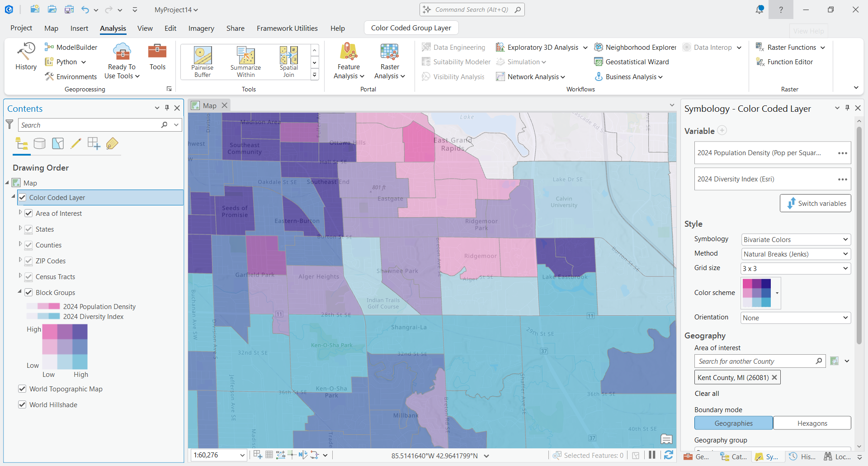868x466 pixels.
Task: Toggle States layer visibility
Action: pos(28,229)
